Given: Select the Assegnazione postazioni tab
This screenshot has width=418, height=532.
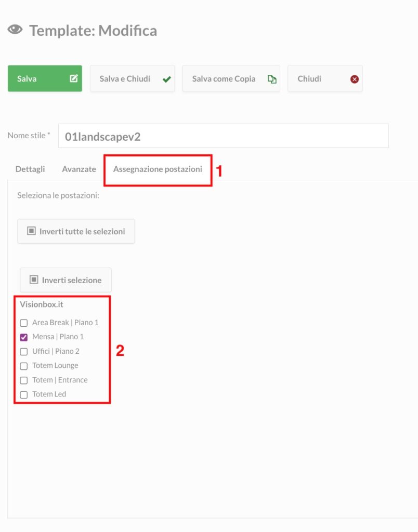Looking at the screenshot, I should [x=158, y=169].
